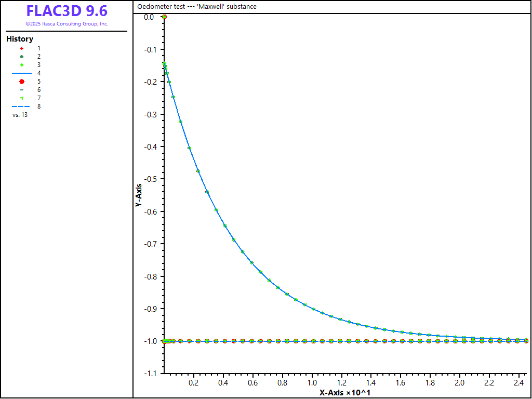Click the green cross marker for history 7
Image resolution: width=532 pixels, height=399 pixels.
22,98
